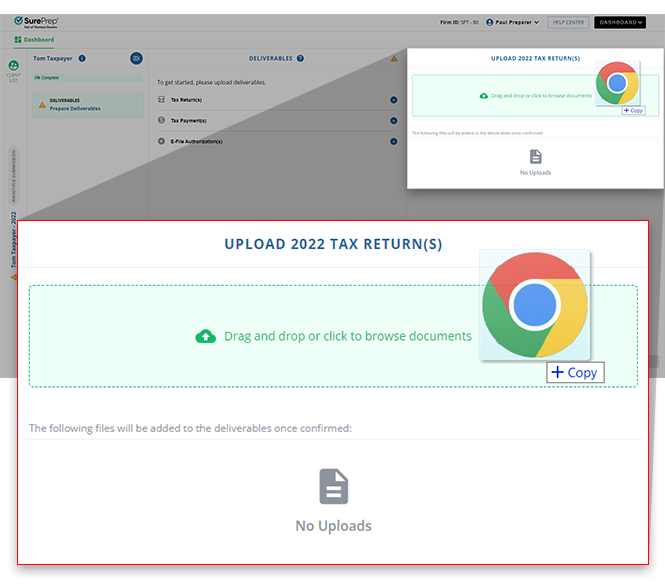This screenshot has height=587, width=665.
Task: Click the Firm ID text in header
Action: pyautogui.click(x=459, y=22)
